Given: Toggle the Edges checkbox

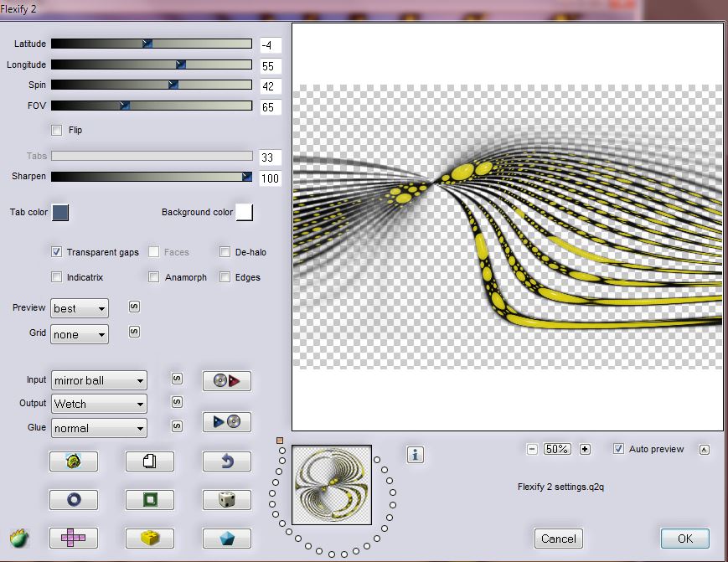Looking at the screenshot, I should [225, 277].
